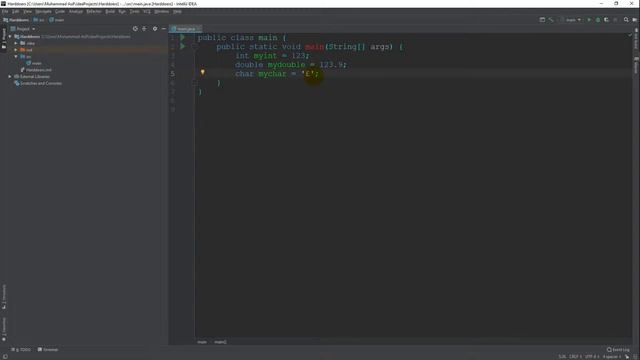Select Scratches and Consoles item

pyautogui.click(x=38, y=83)
